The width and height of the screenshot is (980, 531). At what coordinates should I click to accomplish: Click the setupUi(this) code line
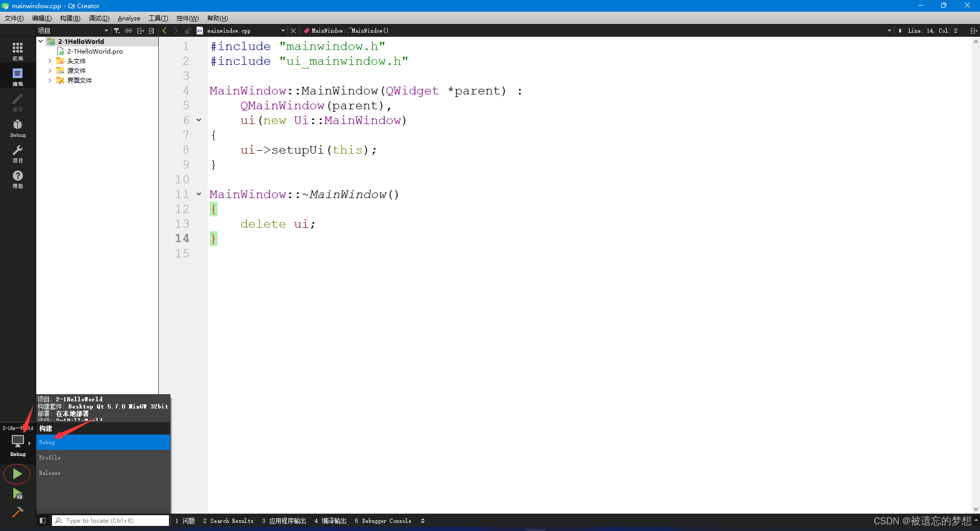[308, 150]
